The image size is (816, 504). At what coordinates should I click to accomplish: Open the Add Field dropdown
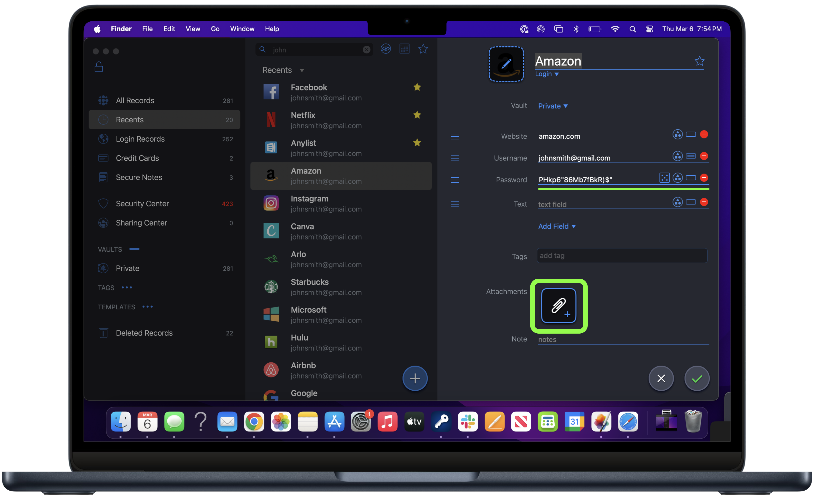(x=557, y=226)
